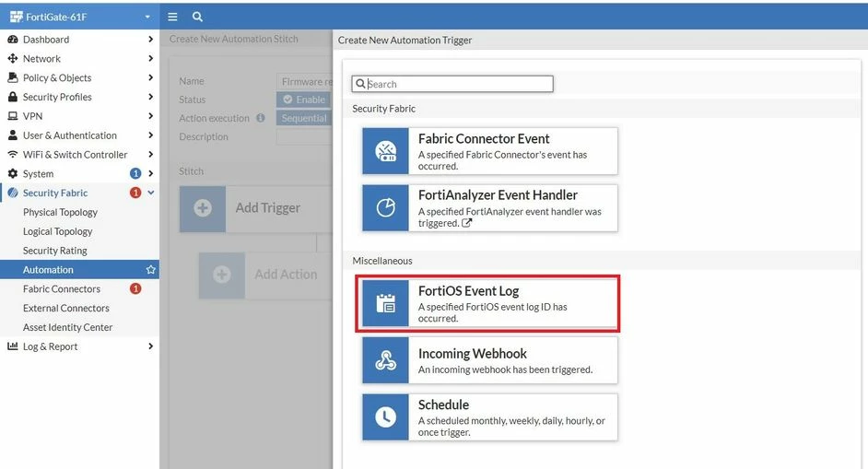Click the Miscellaneous section heading
This screenshot has width=868, height=469.
pyautogui.click(x=382, y=260)
